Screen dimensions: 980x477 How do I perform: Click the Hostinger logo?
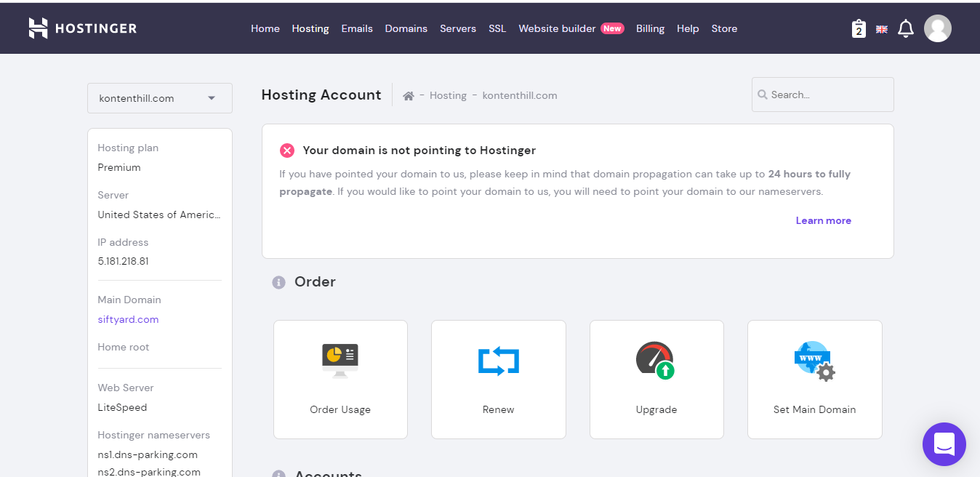(x=82, y=28)
